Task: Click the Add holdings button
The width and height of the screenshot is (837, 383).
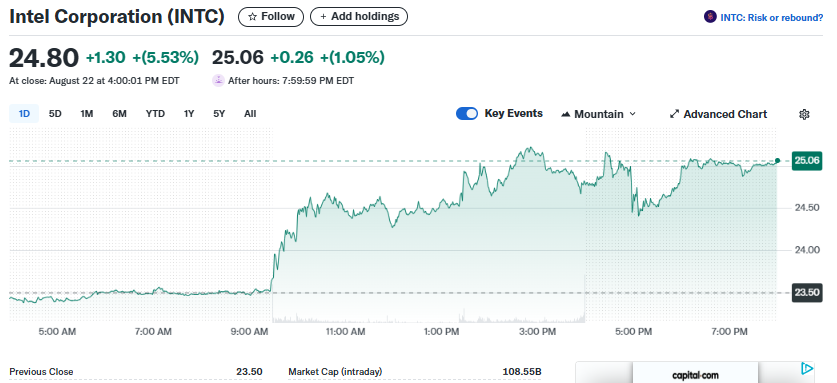Action: point(359,17)
